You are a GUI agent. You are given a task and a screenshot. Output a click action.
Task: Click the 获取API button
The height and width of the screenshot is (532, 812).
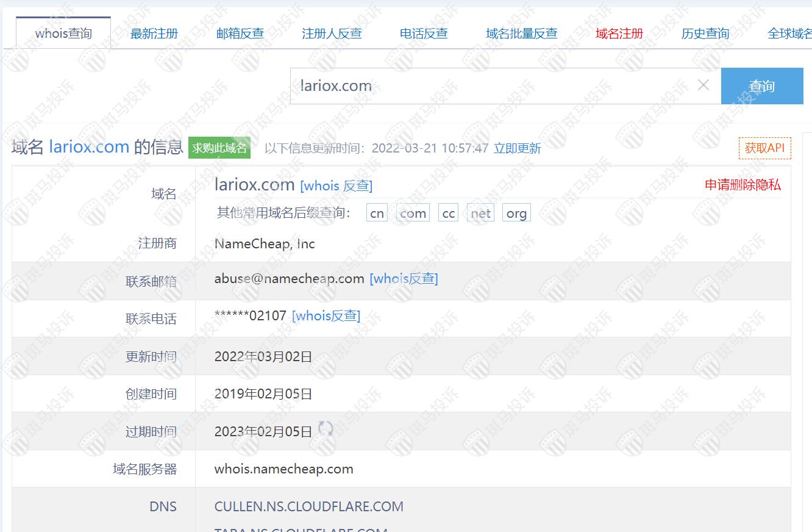(764, 148)
